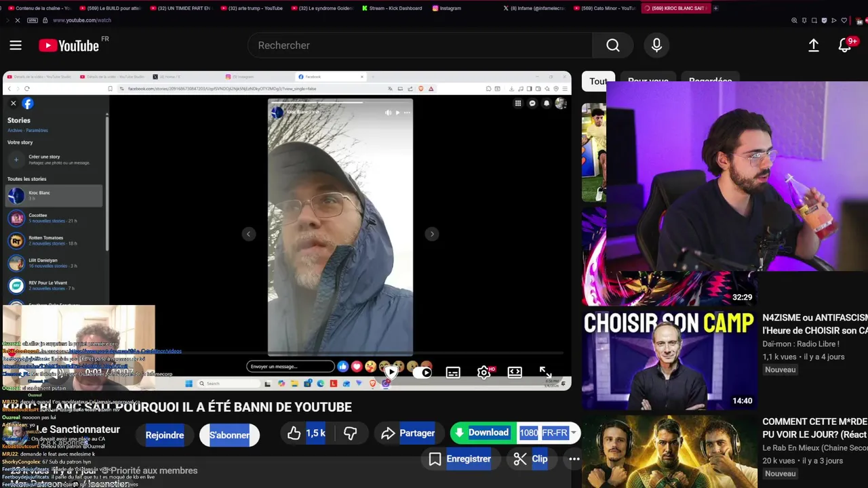Click the Rejoindre button
The height and width of the screenshot is (488, 868).
165,435
